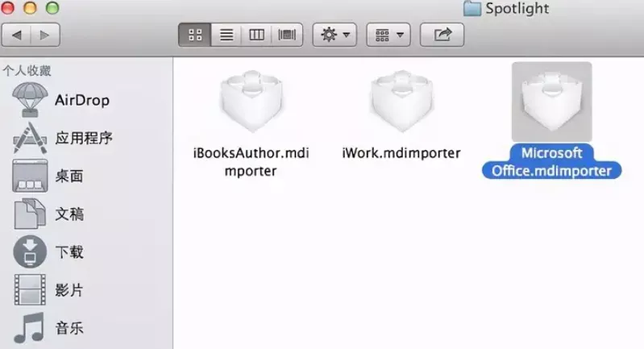
Task: Click the 个人收藏 sidebar heading
Action: pyautogui.click(x=27, y=71)
